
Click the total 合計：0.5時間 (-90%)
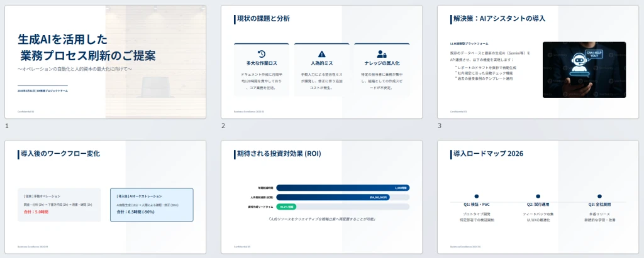[135, 212]
